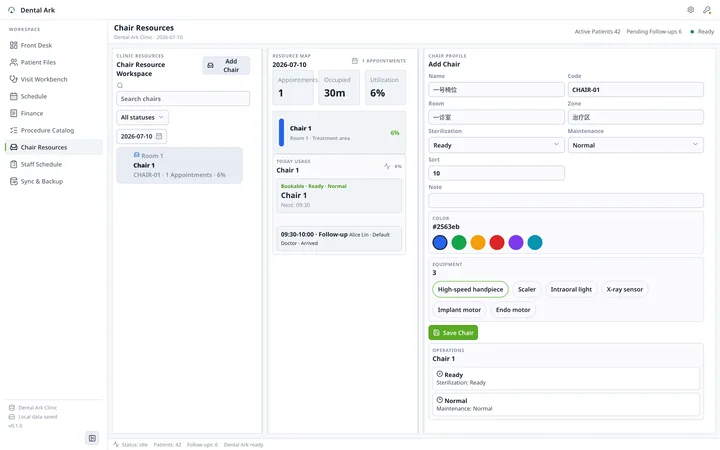Open the settings gear icon
The image size is (720, 450).
[690, 10]
